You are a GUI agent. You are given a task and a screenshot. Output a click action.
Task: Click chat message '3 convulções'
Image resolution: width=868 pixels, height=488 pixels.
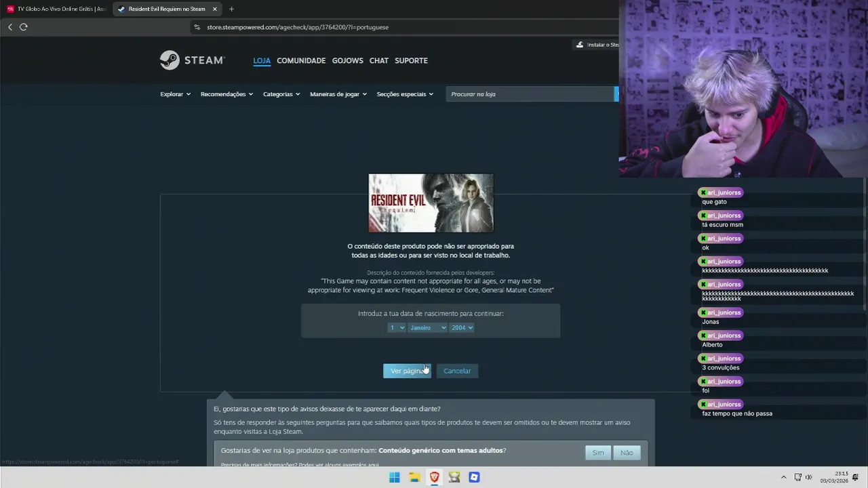tap(721, 368)
